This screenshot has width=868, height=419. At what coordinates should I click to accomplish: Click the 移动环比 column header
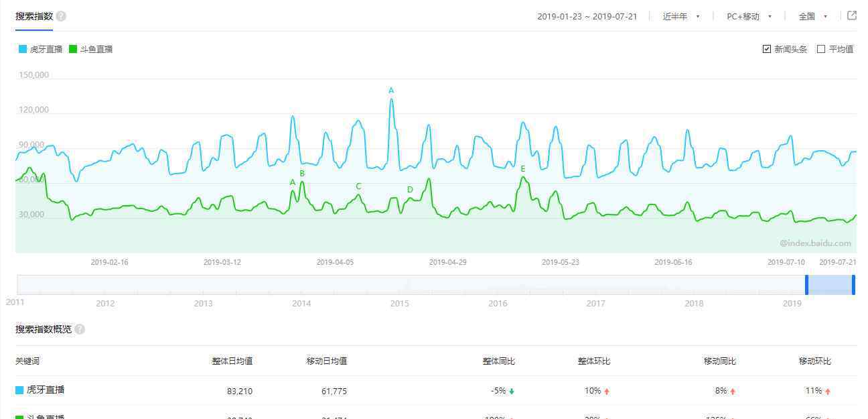[815, 361]
